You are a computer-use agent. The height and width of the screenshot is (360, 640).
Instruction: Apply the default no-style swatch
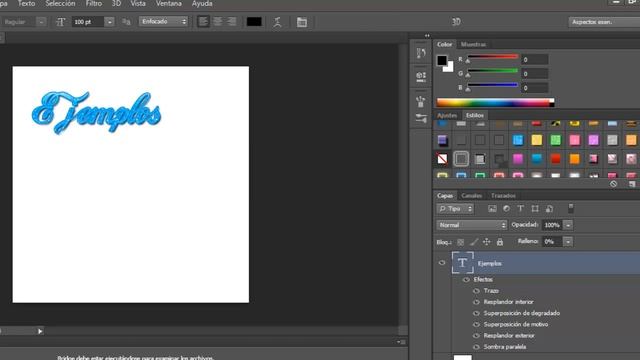[442, 159]
